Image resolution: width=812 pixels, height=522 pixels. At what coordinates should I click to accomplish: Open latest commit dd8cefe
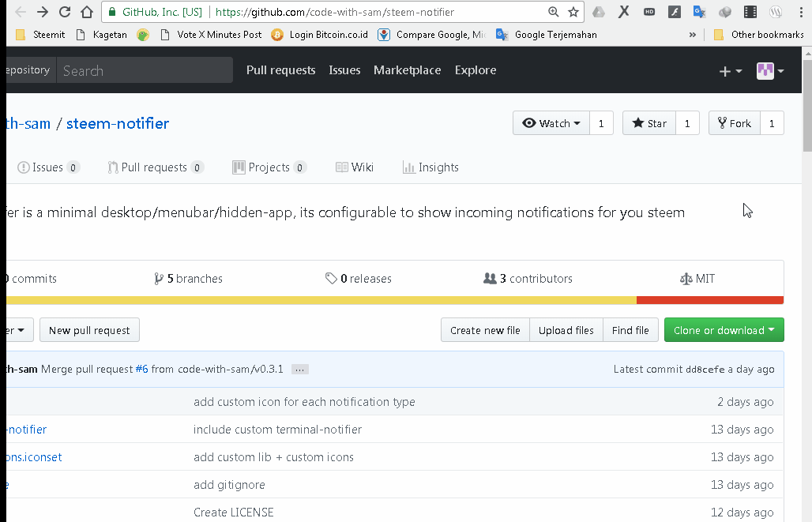click(x=705, y=370)
